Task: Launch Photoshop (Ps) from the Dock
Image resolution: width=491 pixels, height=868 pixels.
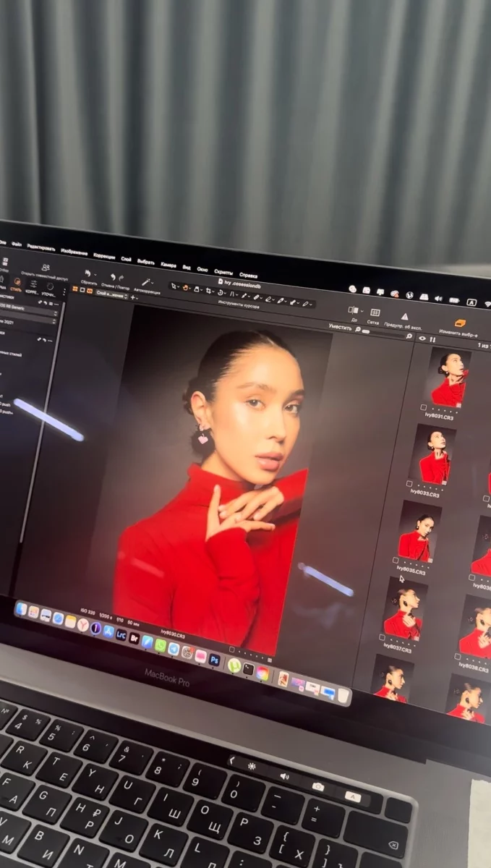Action: coord(214,659)
